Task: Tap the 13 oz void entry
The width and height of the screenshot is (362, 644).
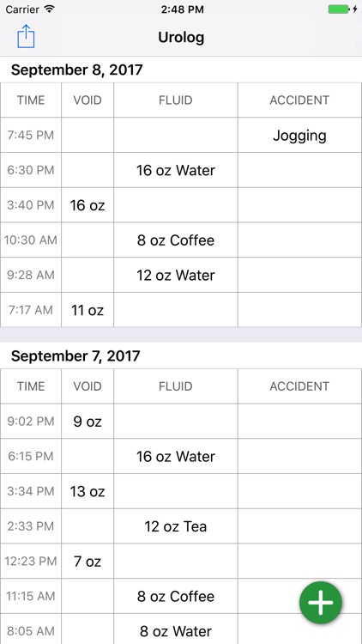Action: click(87, 491)
